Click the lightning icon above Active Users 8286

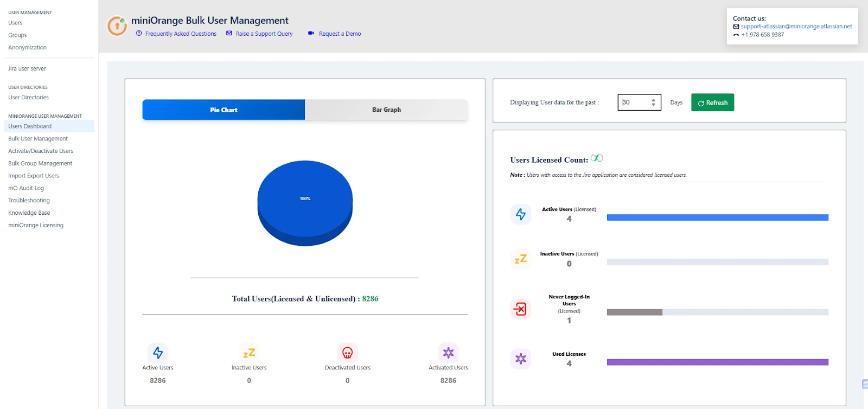(158, 353)
